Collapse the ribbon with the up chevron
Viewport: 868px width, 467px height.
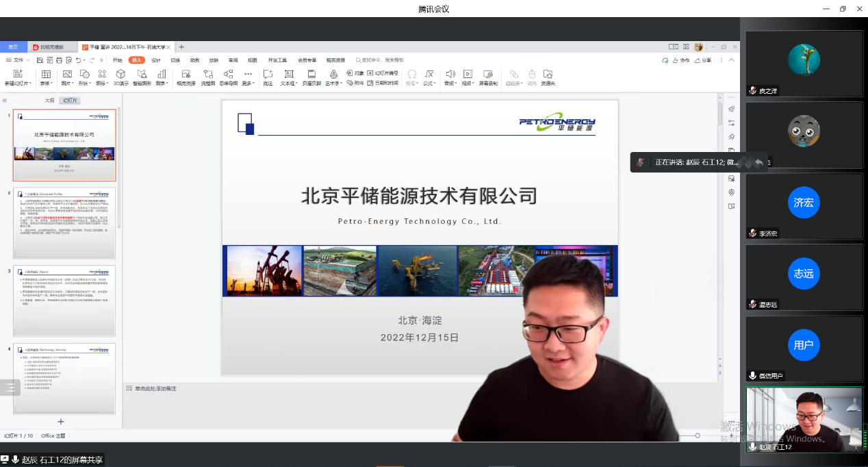[x=732, y=60]
